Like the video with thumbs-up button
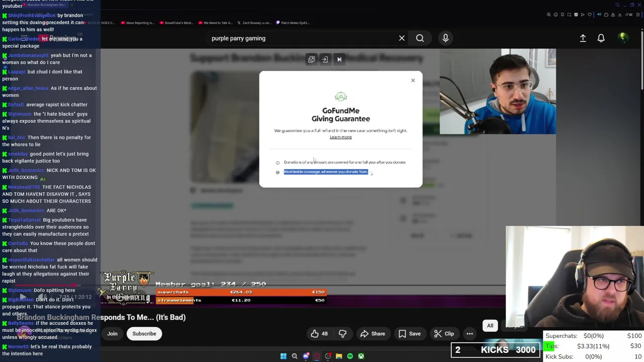This screenshot has width=644, height=362. pos(319,334)
